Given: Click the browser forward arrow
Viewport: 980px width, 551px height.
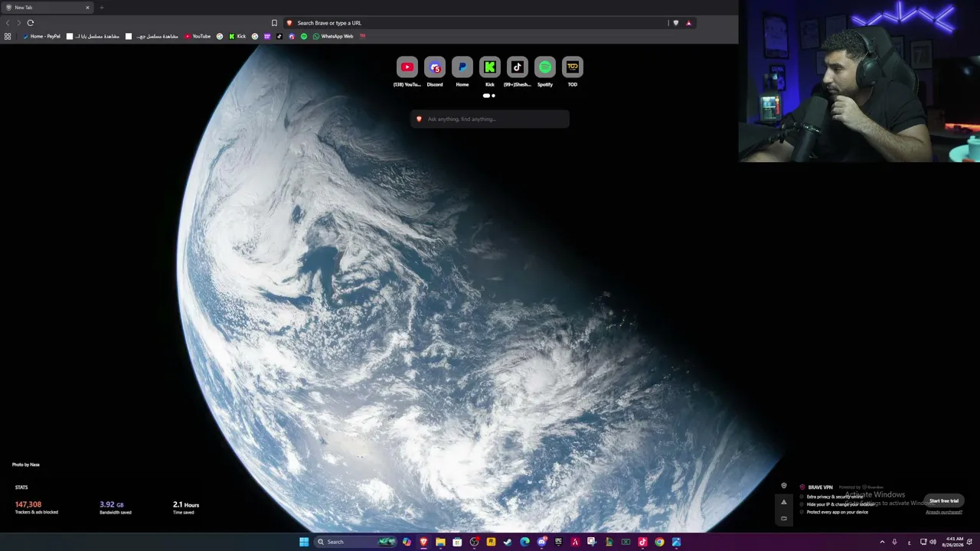Looking at the screenshot, I should point(19,23).
